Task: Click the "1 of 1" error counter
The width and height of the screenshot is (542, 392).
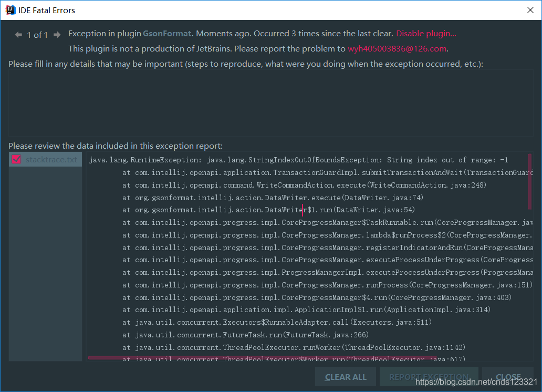Action: (37, 35)
